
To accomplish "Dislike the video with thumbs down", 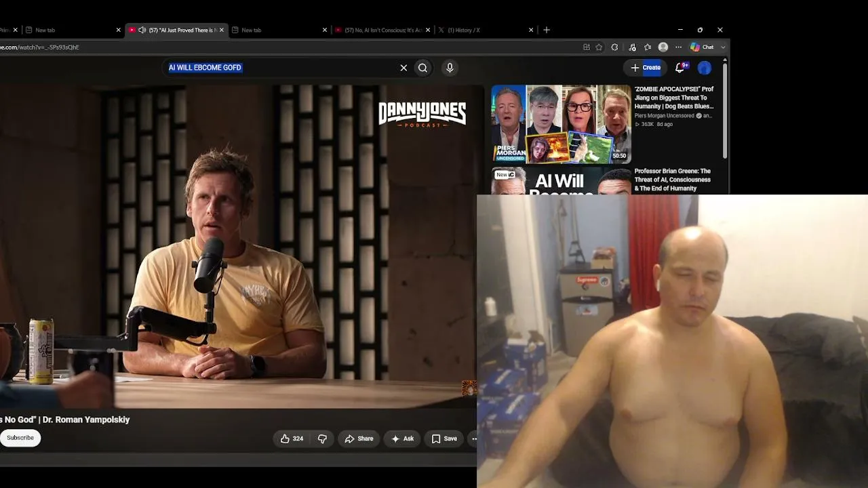I will click(x=322, y=439).
